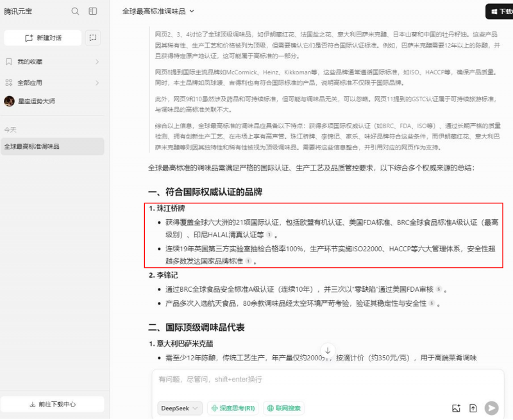Click citation marker 1 after 印尼HALAL清真认证等

click(x=269, y=235)
